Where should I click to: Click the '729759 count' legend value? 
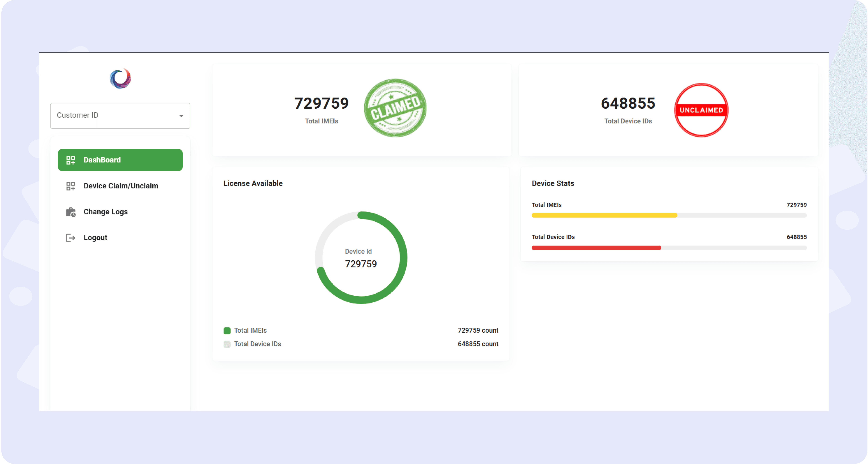pyautogui.click(x=478, y=331)
